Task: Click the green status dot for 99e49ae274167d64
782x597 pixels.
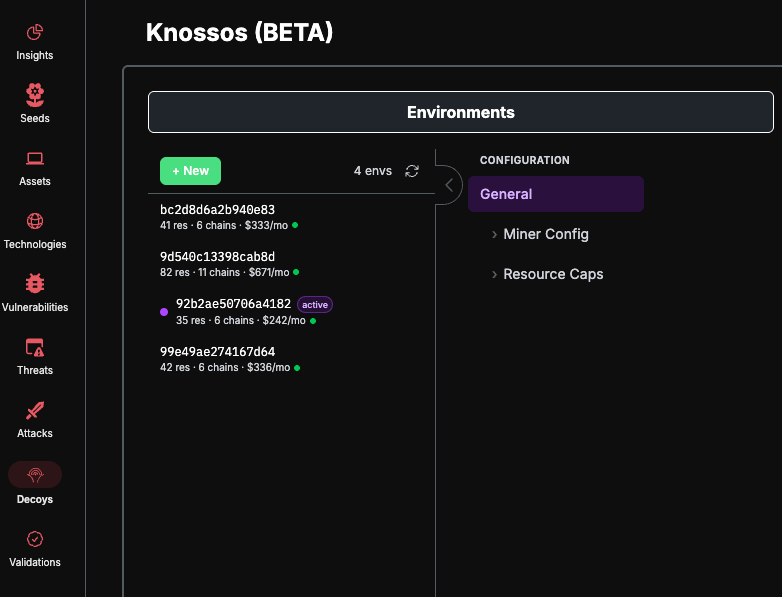Action: (297, 368)
